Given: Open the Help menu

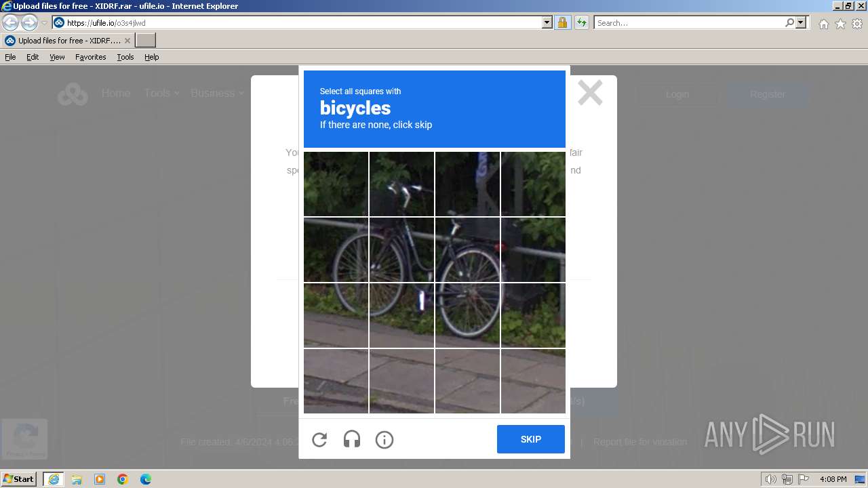Looking at the screenshot, I should 151,57.
